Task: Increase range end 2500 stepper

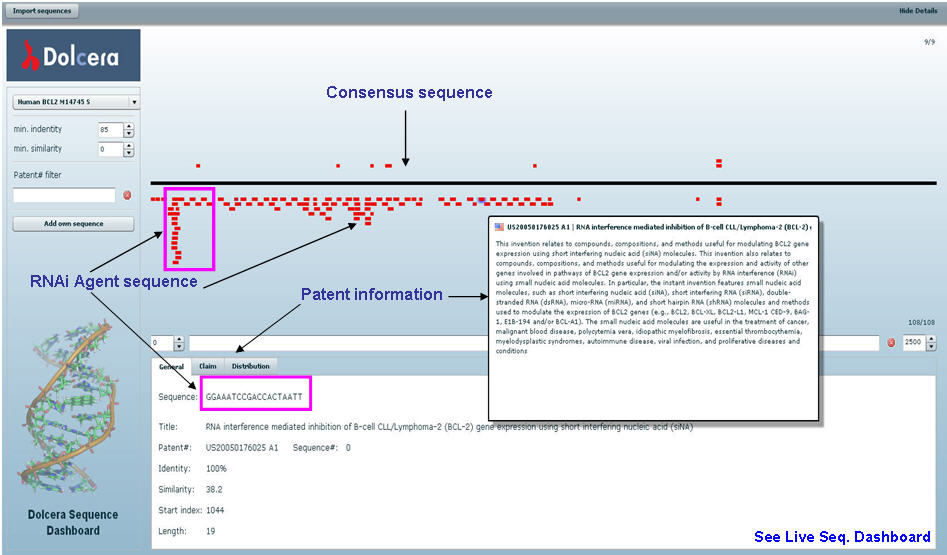Action: coord(932,339)
